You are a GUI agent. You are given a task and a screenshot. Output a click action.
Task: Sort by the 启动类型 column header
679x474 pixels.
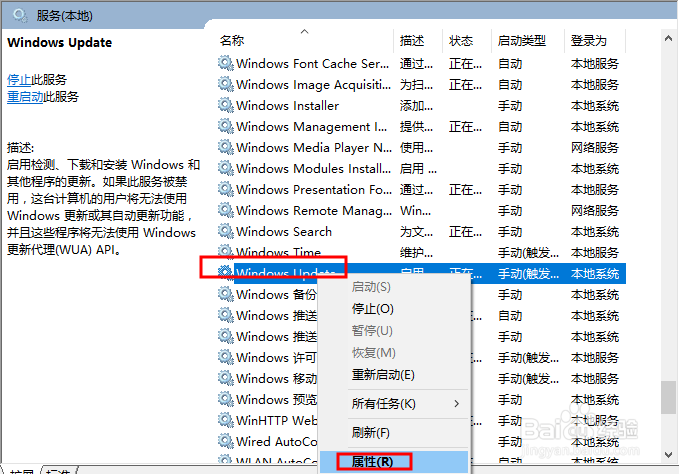click(522, 41)
